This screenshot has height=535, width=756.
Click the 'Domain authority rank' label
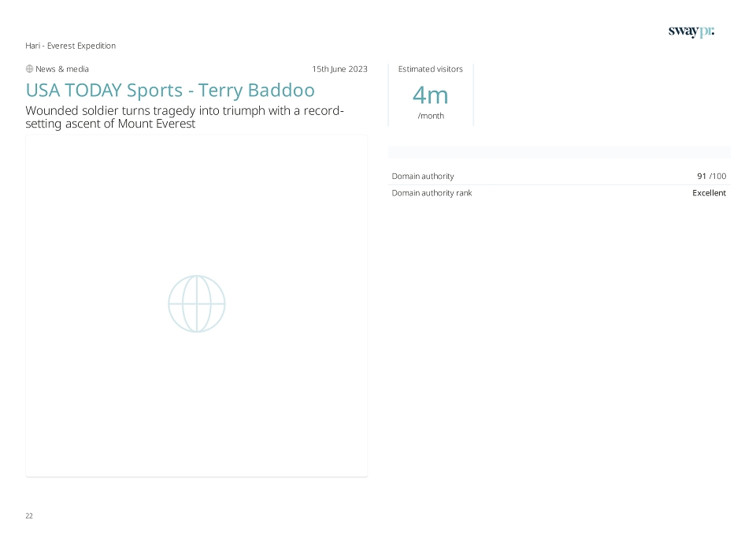click(432, 193)
